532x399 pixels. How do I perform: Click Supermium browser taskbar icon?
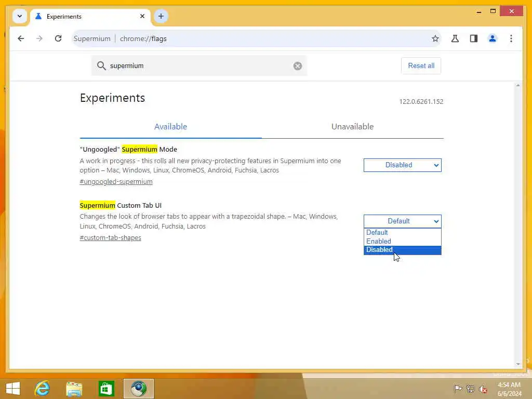[x=138, y=389]
